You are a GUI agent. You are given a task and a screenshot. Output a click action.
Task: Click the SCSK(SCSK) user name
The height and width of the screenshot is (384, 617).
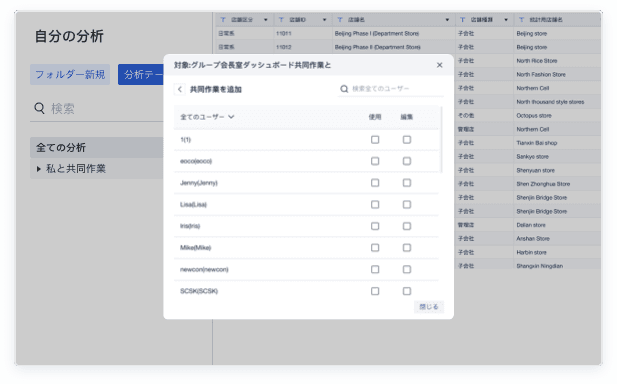coord(199,291)
